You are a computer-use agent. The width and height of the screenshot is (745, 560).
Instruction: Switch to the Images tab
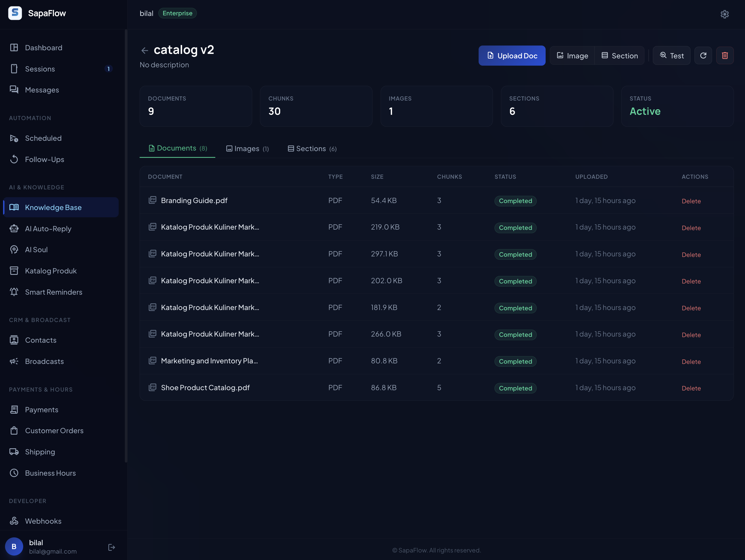click(248, 149)
